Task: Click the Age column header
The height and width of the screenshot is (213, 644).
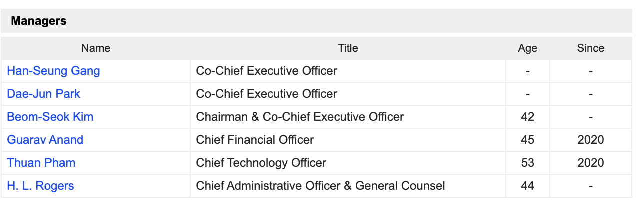Action: pos(528,48)
